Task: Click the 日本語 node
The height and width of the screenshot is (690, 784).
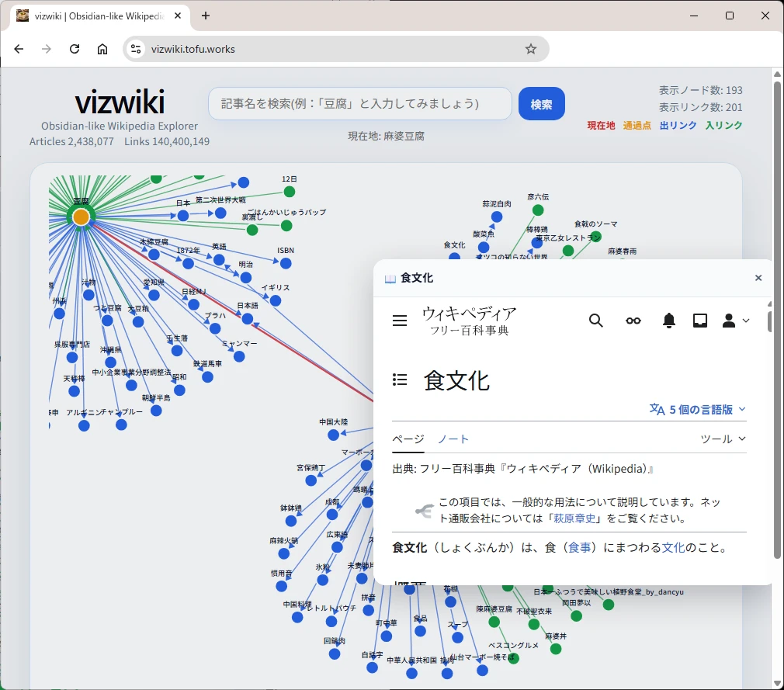Action: point(248,318)
